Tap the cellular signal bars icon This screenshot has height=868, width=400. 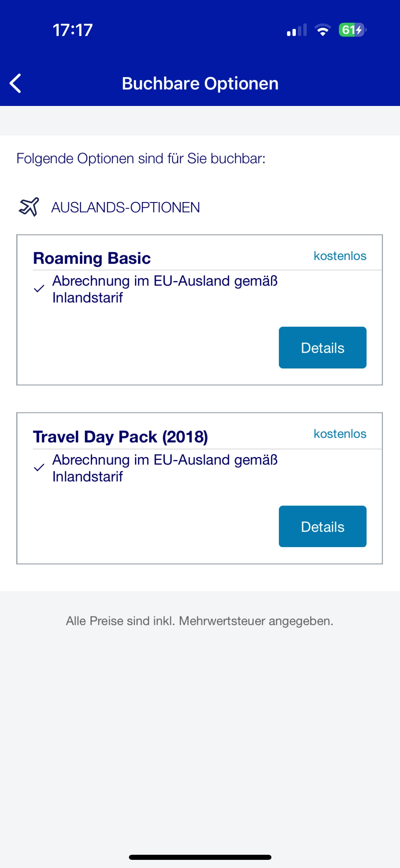pyautogui.click(x=297, y=30)
